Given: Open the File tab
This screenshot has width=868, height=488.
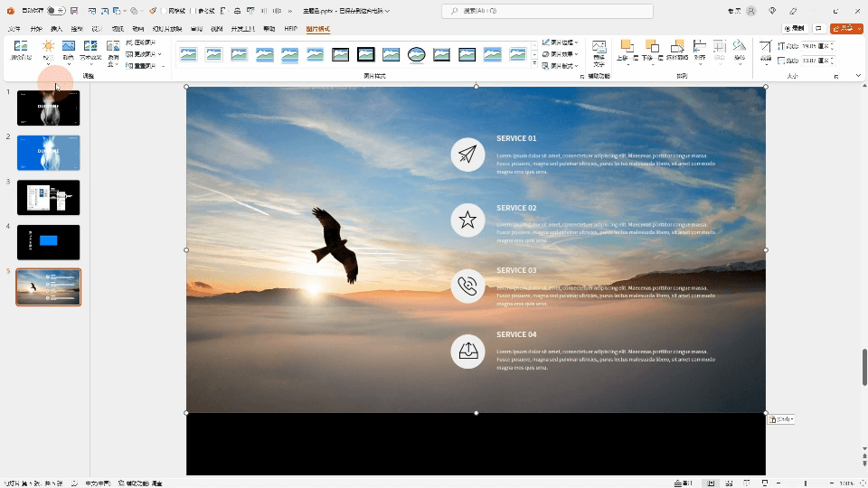Looking at the screenshot, I should click(14, 29).
